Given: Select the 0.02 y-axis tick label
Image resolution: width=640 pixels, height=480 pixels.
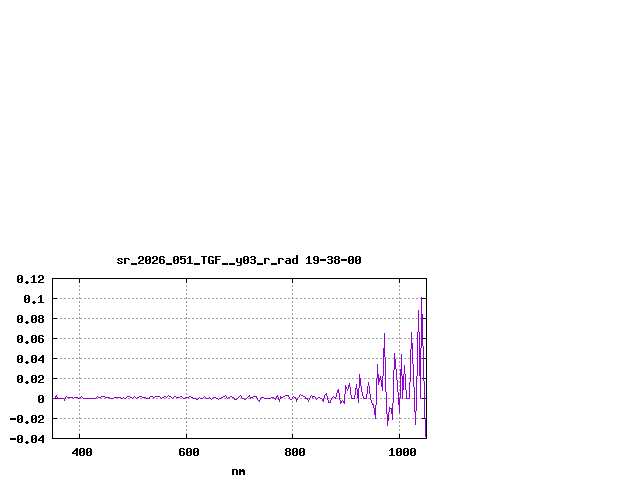Looking at the screenshot, I should (x=30, y=379).
